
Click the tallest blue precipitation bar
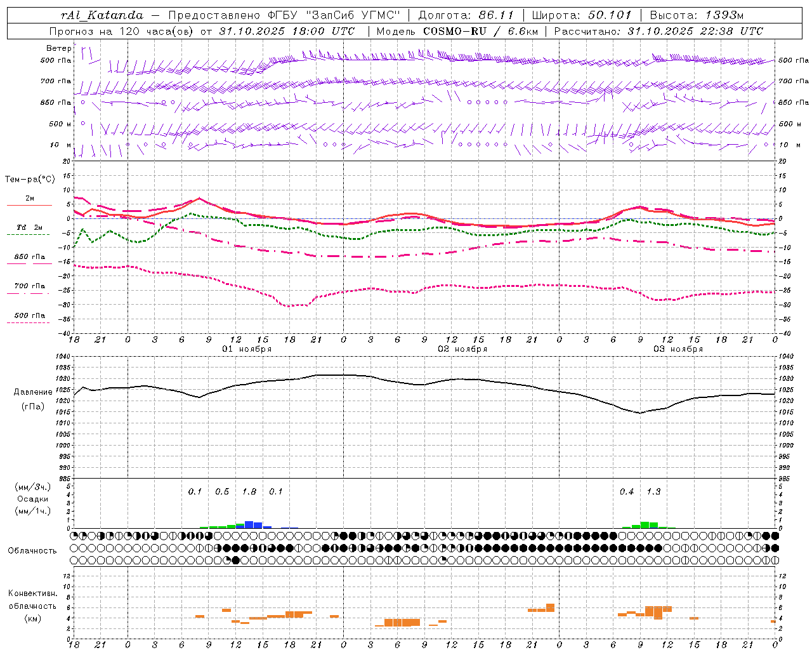249,524
